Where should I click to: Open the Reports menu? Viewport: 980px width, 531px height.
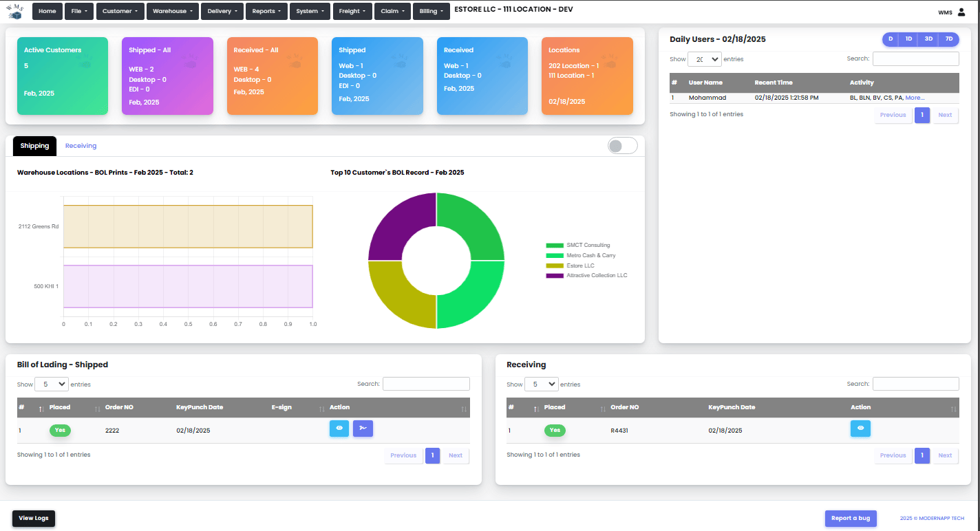pyautogui.click(x=266, y=12)
